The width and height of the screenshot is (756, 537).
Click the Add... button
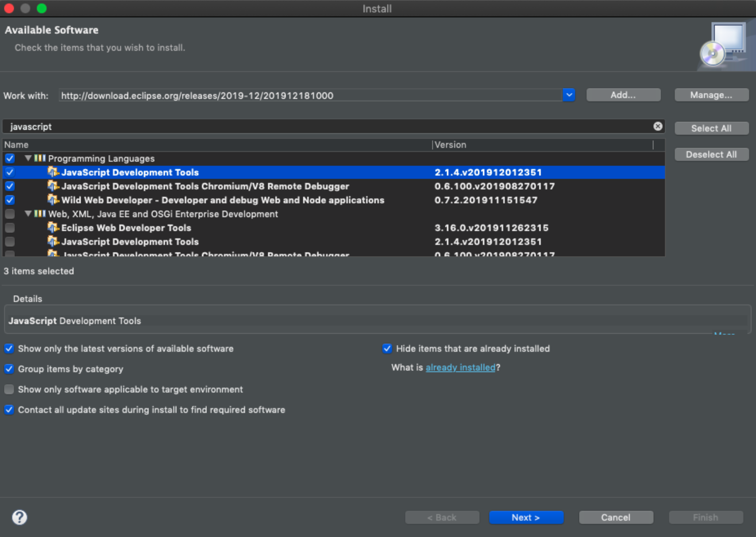pos(623,95)
